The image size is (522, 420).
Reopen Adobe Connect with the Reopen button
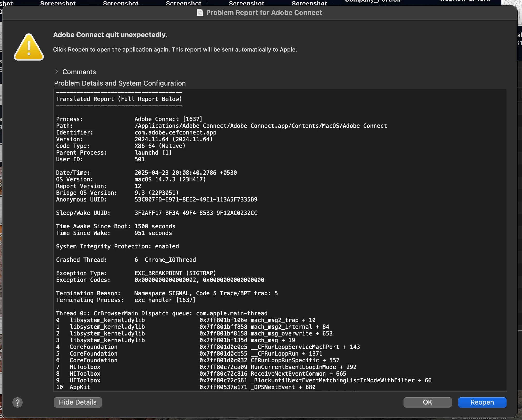[x=482, y=402]
